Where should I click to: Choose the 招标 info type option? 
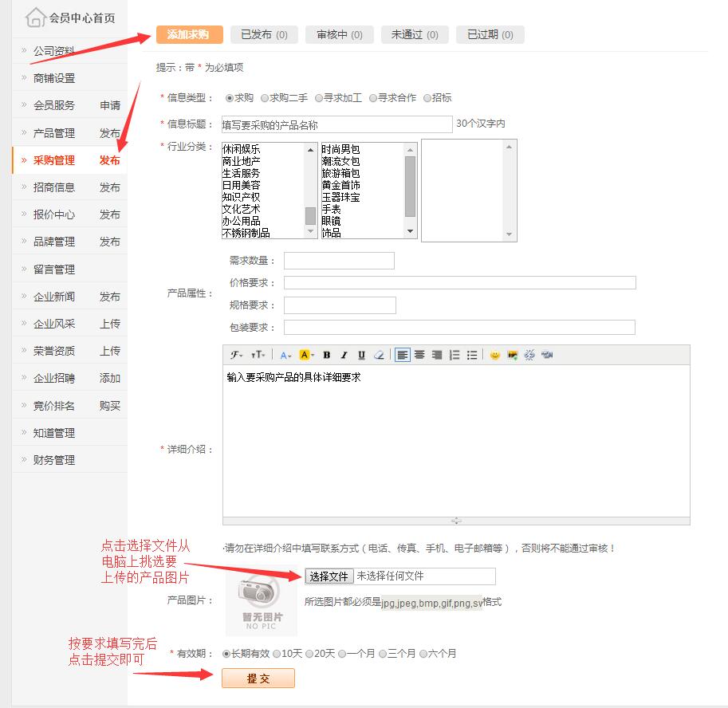coord(427,98)
